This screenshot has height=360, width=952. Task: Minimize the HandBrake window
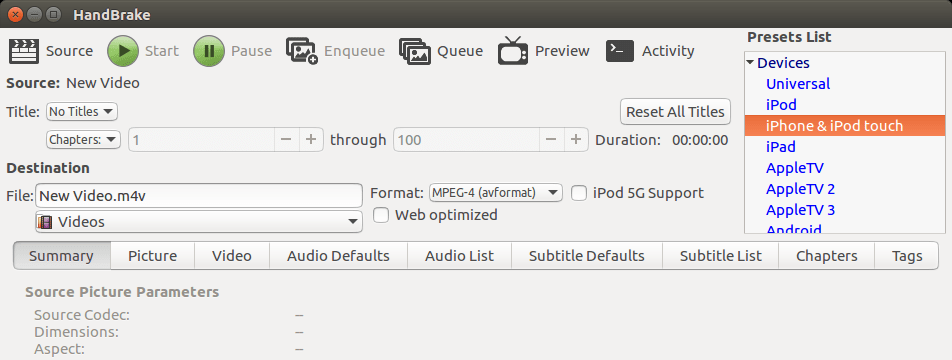(35, 14)
